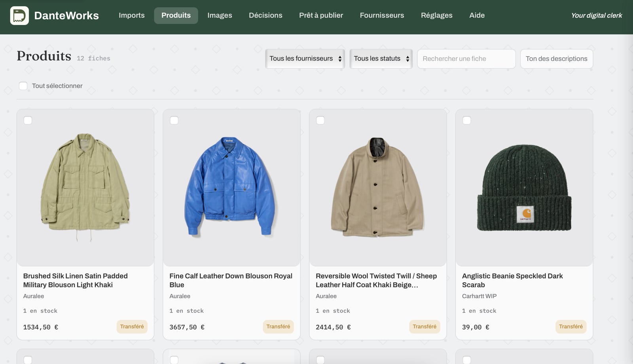Open the Aide help page

pos(477,15)
